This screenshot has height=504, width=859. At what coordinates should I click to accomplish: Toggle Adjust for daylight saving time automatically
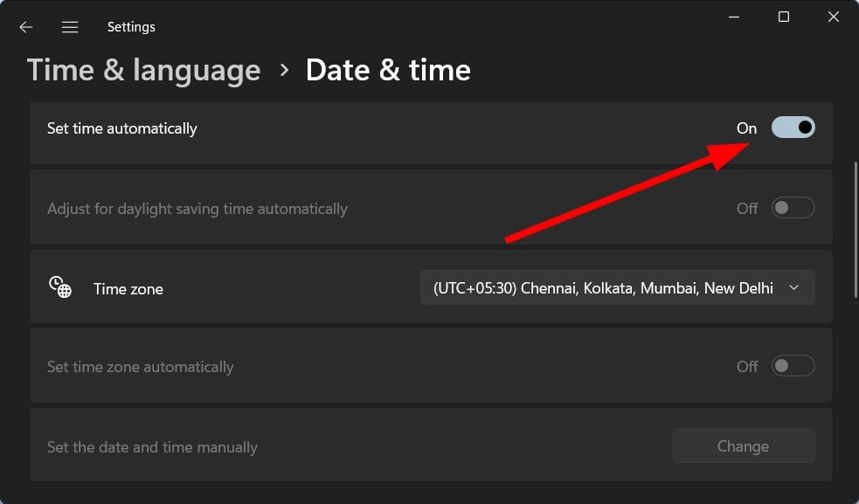pyautogui.click(x=793, y=208)
